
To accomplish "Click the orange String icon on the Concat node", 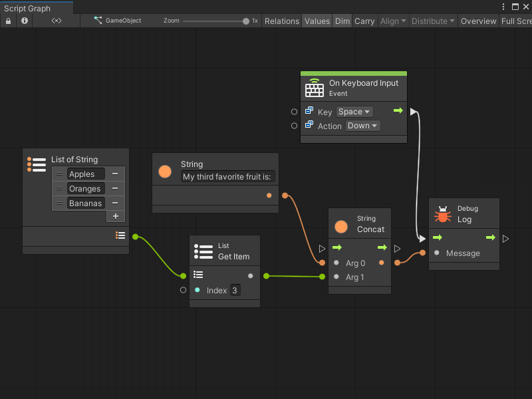I will point(341,227).
